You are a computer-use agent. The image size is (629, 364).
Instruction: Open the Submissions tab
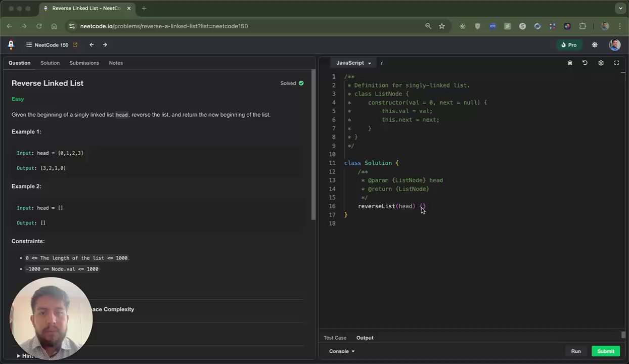pyautogui.click(x=84, y=63)
